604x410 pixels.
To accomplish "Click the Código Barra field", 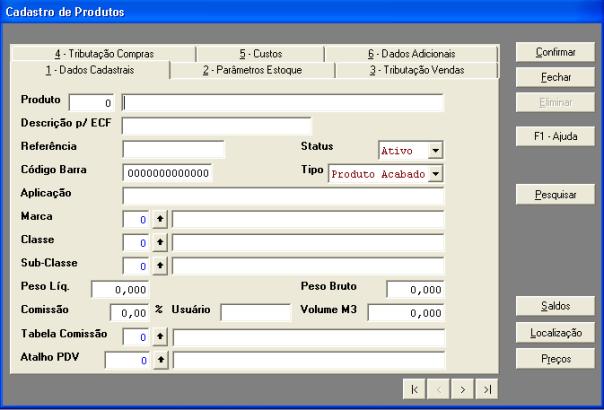I will [168, 173].
